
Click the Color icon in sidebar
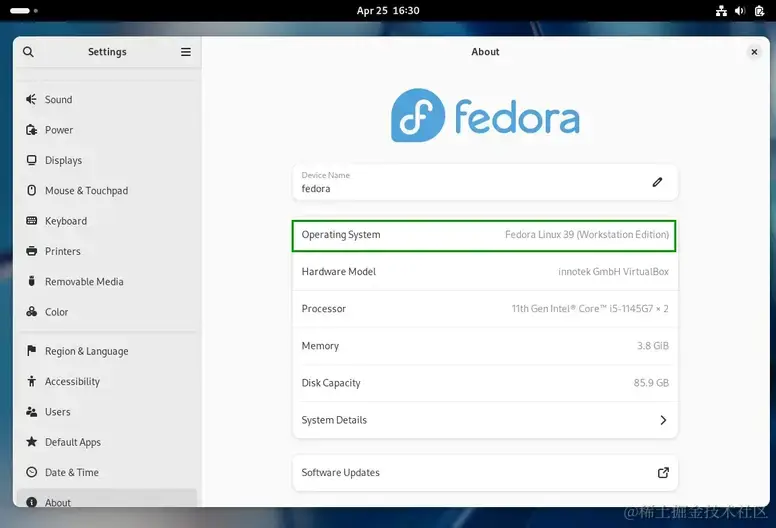(31, 312)
